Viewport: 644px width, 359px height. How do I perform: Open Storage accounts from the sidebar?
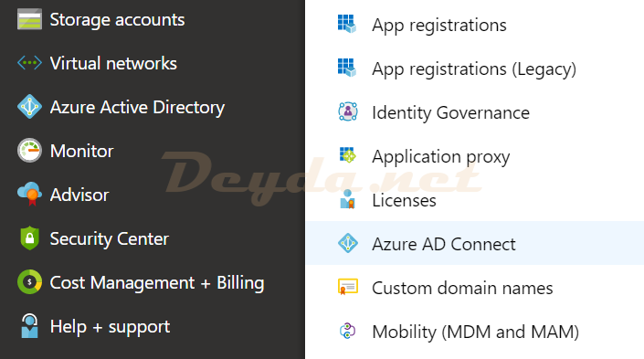pos(117,20)
